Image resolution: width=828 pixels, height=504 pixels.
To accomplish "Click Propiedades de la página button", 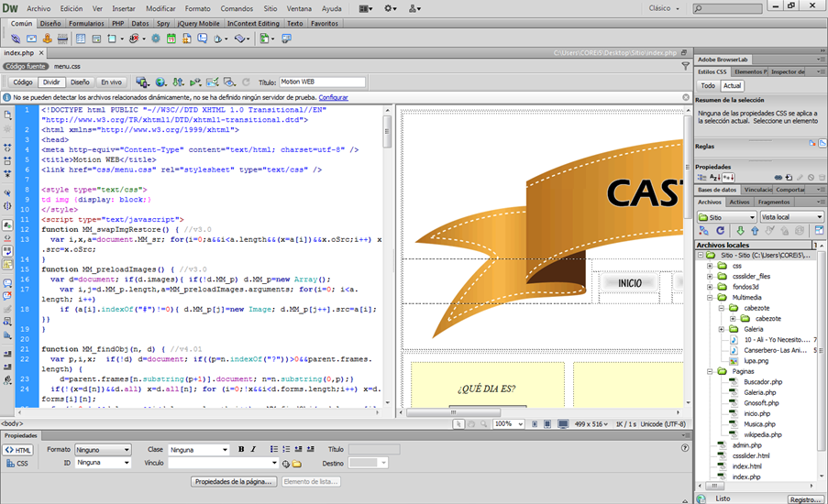I will 234,481.
